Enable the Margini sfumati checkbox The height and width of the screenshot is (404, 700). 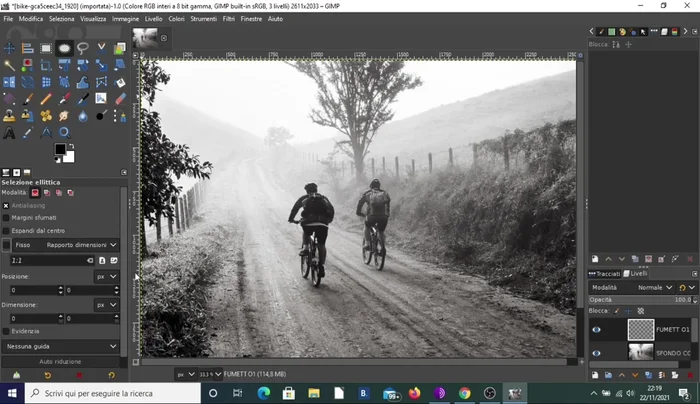[6, 217]
